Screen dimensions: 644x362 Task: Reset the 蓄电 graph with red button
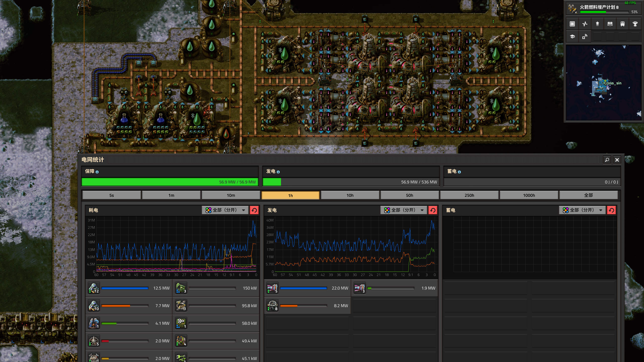coord(612,210)
